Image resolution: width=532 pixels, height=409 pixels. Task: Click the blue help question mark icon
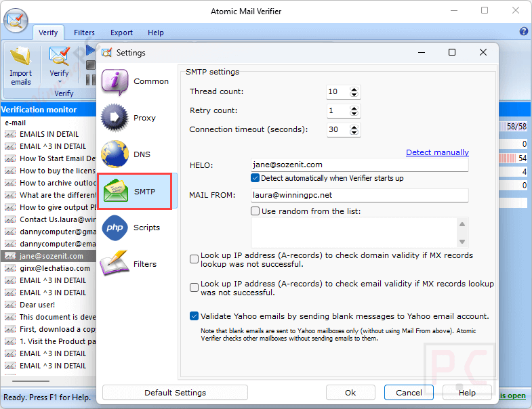click(523, 31)
